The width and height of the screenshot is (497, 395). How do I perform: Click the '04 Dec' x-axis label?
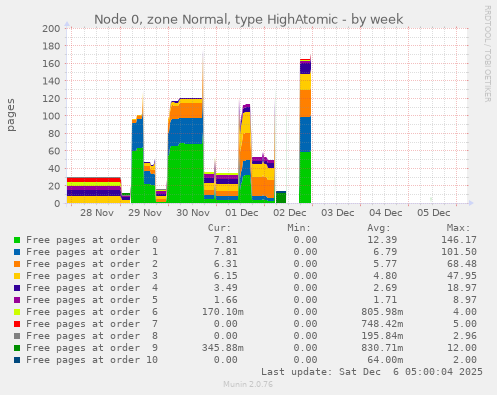[386, 213]
